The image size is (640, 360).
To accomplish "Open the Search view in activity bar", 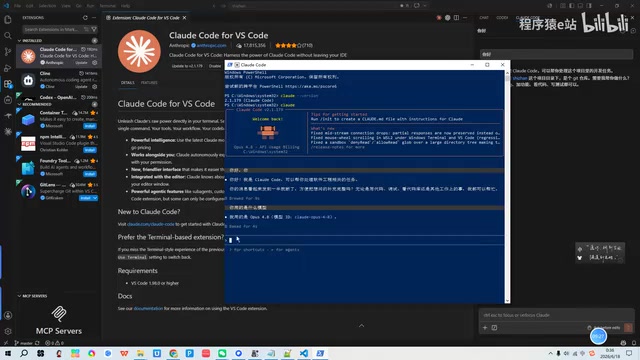I will tap(8, 36).
